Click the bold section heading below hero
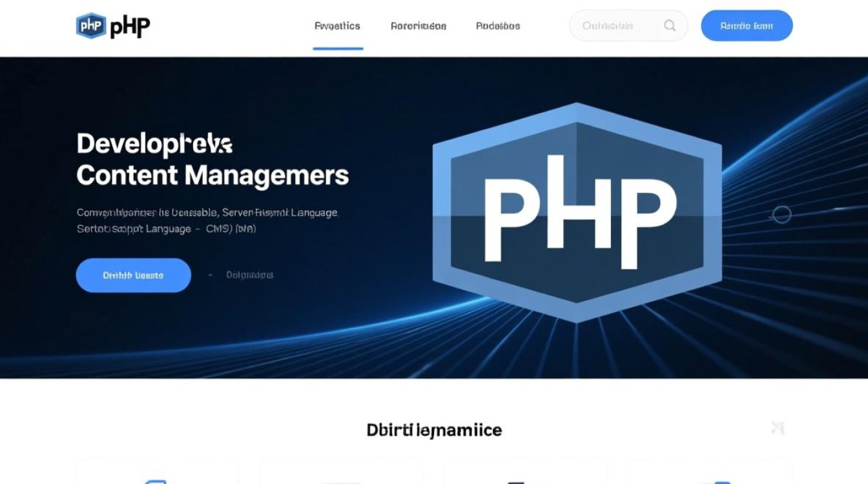This screenshot has width=868, height=484. [x=434, y=430]
